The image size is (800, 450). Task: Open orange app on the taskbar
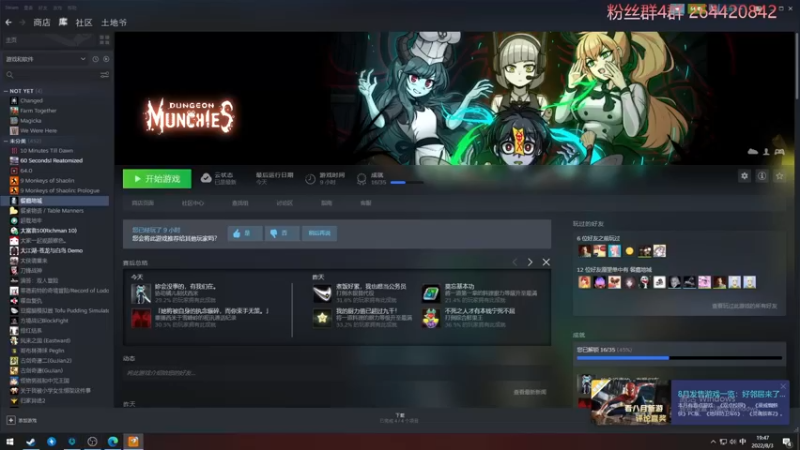tap(133, 441)
